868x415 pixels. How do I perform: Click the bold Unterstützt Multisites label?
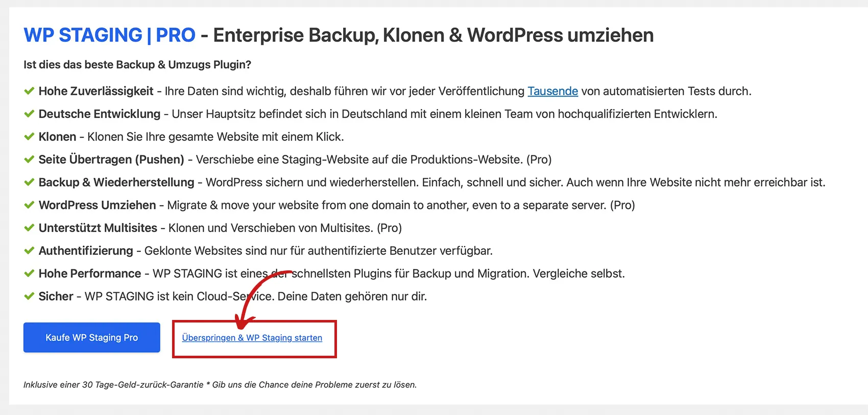click(98, 228)
